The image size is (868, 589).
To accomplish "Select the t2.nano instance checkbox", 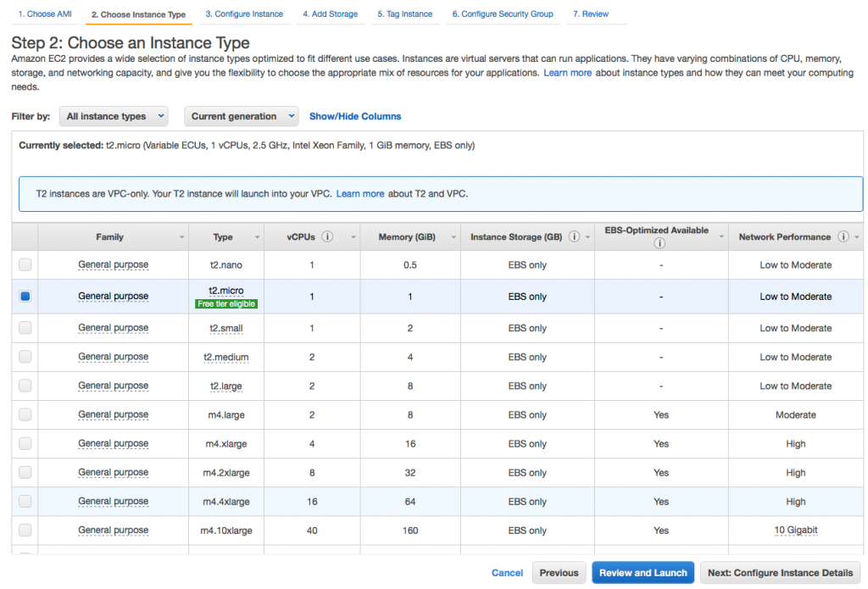I will tap(25, 264).
